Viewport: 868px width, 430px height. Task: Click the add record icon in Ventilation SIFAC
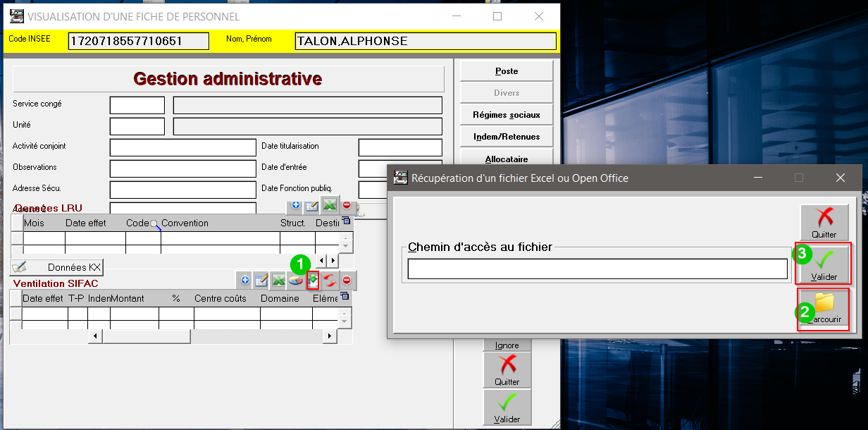tap(245, 281)
